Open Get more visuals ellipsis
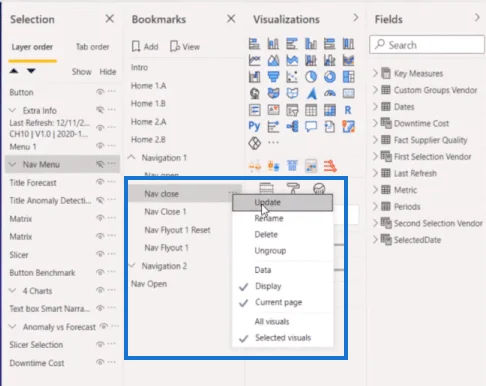Viewport: 486px width, 386px height. 273,143
